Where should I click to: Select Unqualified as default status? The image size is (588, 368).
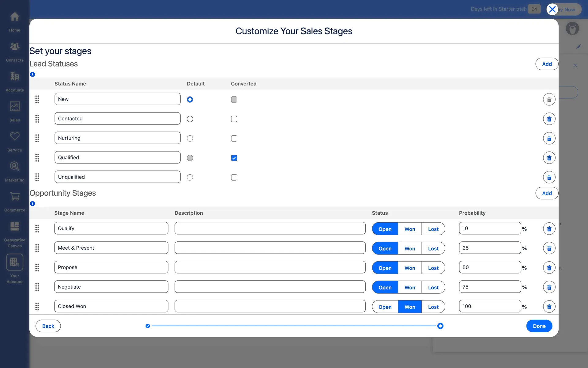click(190, 177)
